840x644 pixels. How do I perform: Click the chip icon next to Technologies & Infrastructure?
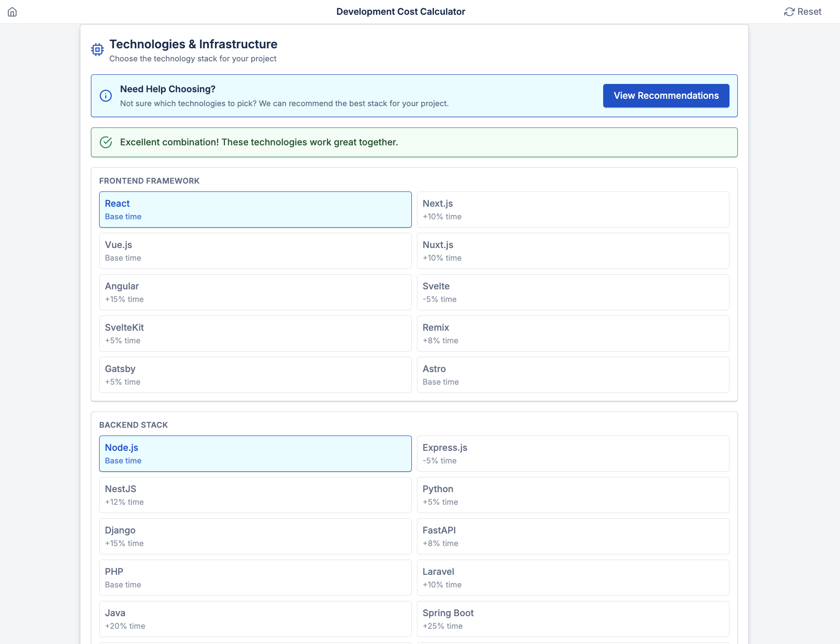[97, 49]
